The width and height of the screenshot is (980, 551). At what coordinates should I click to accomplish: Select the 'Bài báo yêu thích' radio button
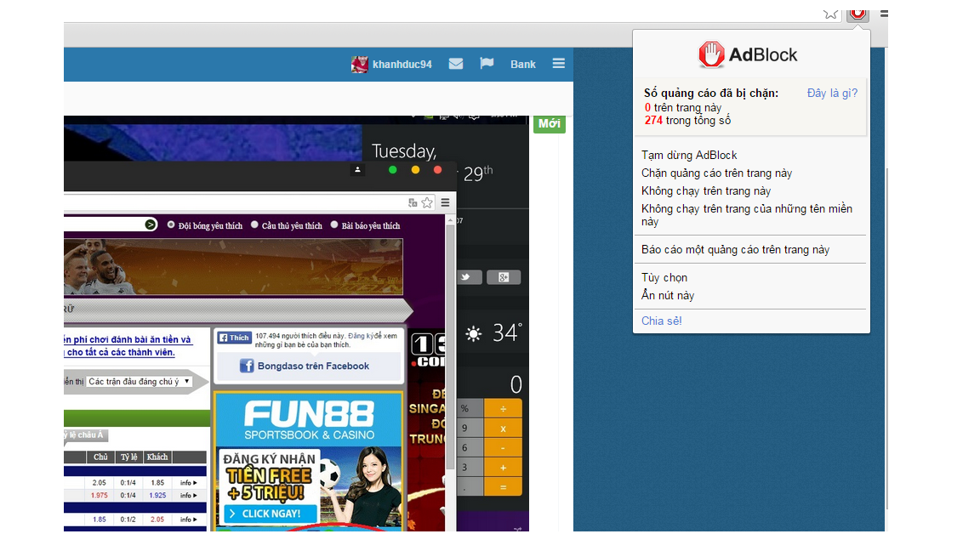(x=334, y=225)
